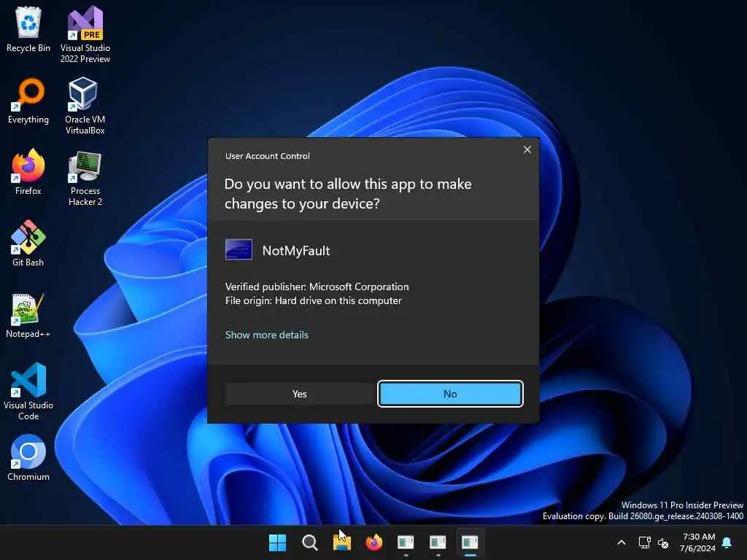Screen dimensions: 747x560
Task: Open Firefox from the taskbar
Action: click(374, 542)
